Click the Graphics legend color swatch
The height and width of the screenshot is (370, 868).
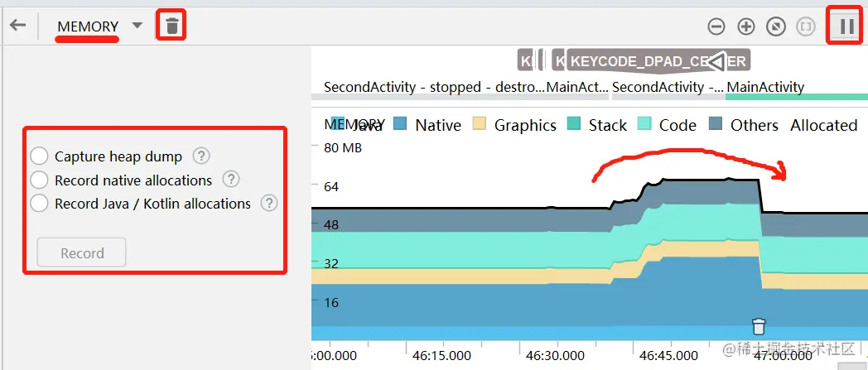480,125
